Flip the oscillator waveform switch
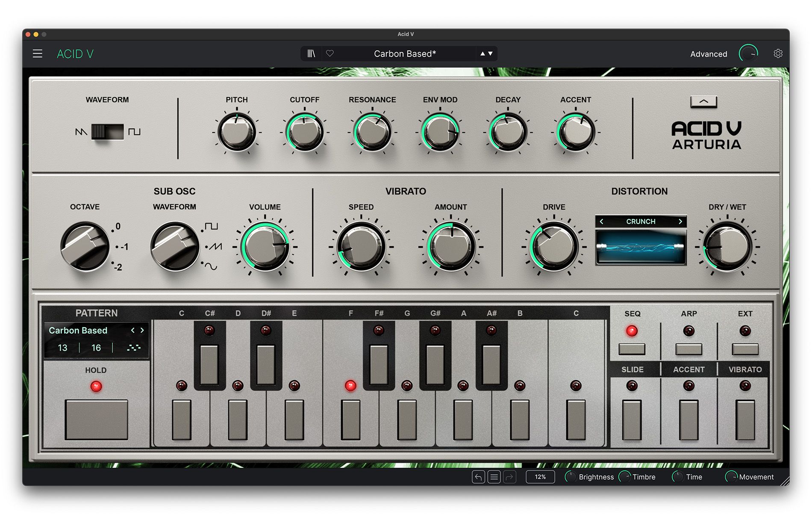 (x=108, y=132)
